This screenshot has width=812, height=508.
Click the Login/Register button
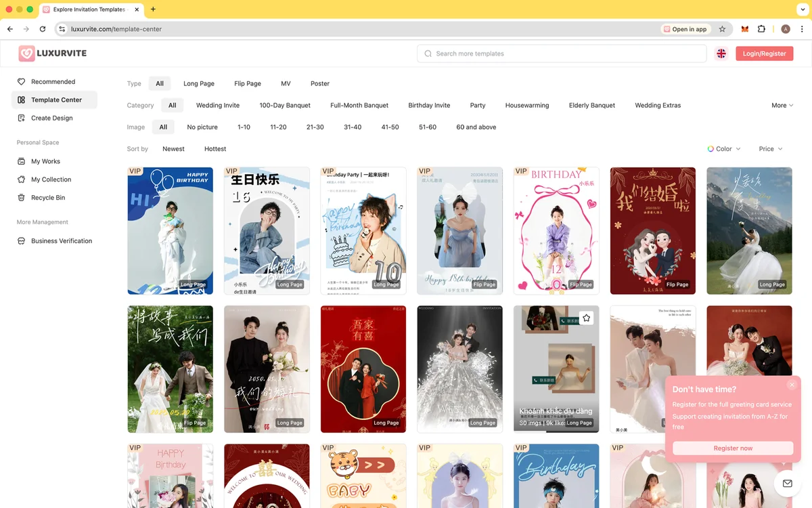[x=765, y=54]
